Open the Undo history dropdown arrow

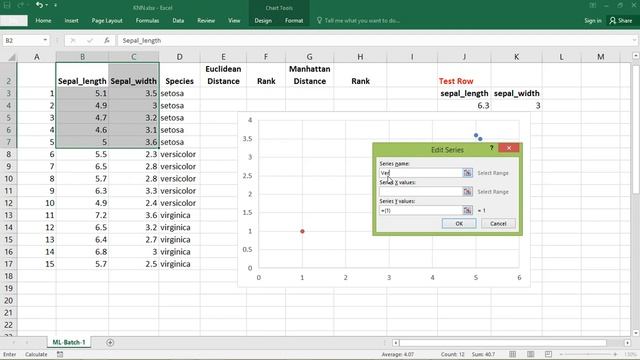47,5
